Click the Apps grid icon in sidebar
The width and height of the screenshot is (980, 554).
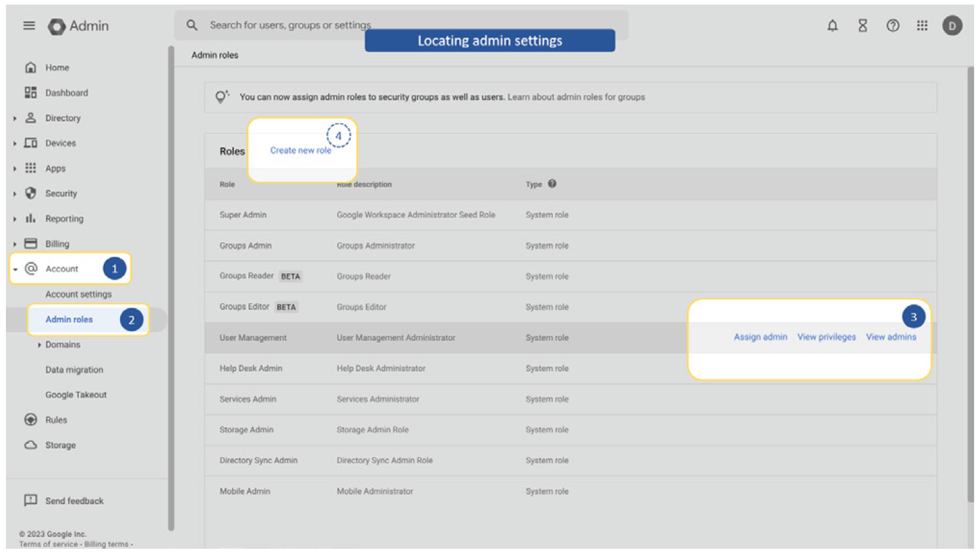tap(30, 168)
